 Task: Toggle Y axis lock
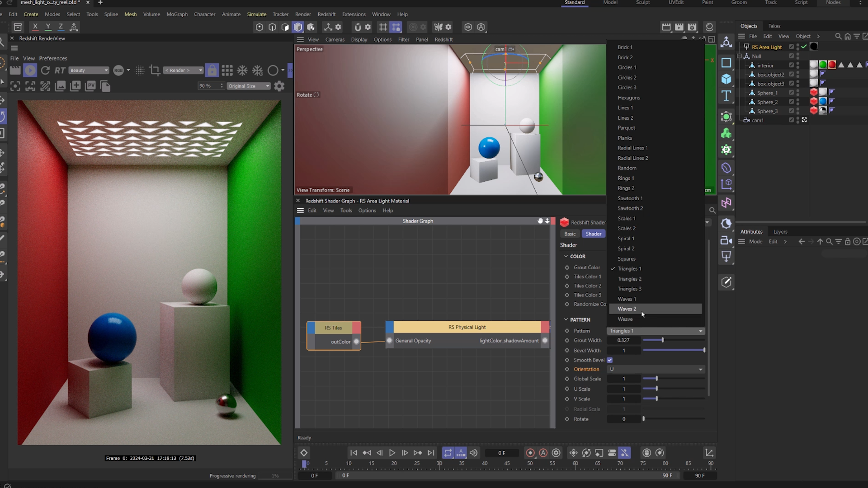(x=48, y=27)
